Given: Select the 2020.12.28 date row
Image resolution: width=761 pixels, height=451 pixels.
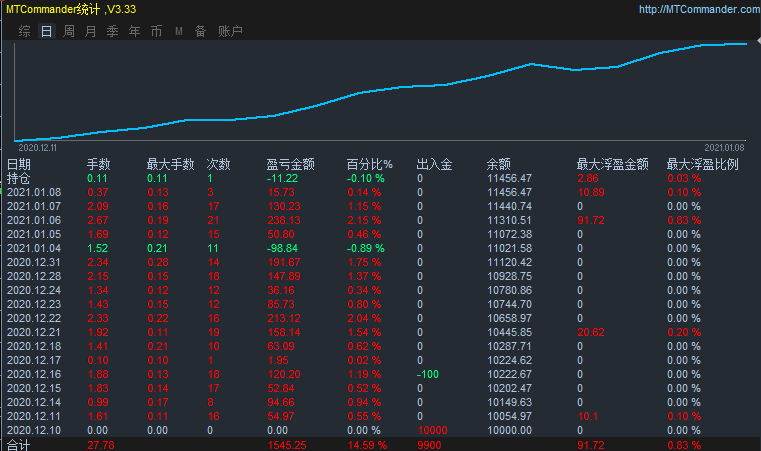Looking at the screenshot, I should pyautogui.click(x=34, y=277).
